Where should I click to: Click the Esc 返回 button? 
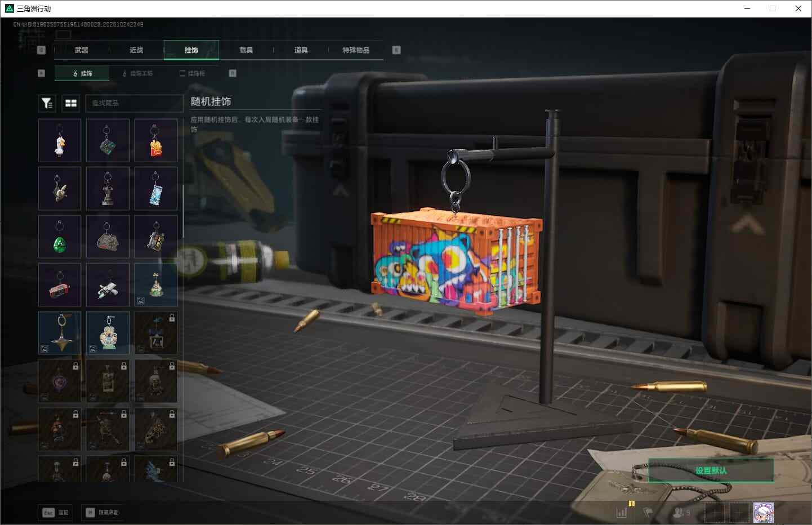[56, 513]
